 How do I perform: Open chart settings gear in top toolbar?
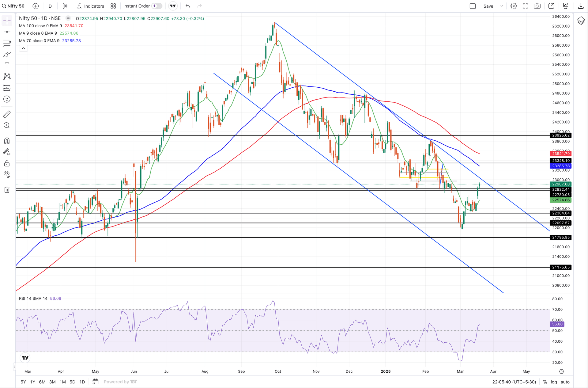click(514, 6)
